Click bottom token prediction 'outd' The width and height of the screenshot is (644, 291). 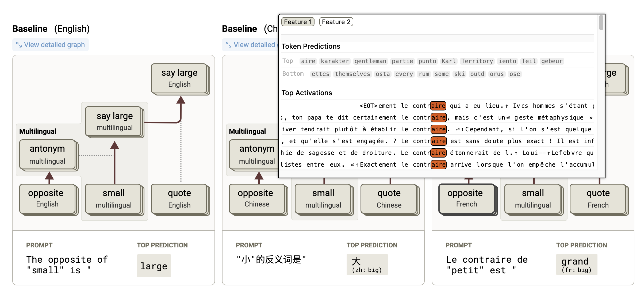click(477, 74)
